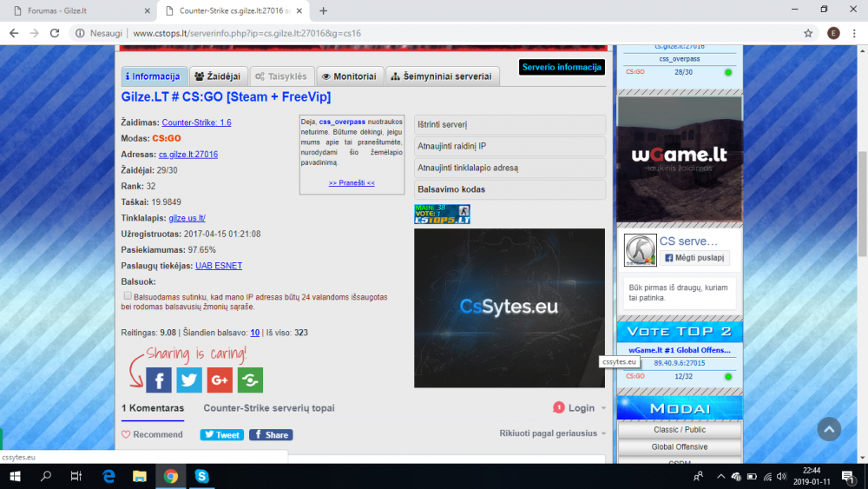
Task: Click the page vertical scrollbar thumb
Action: (862, 204)
